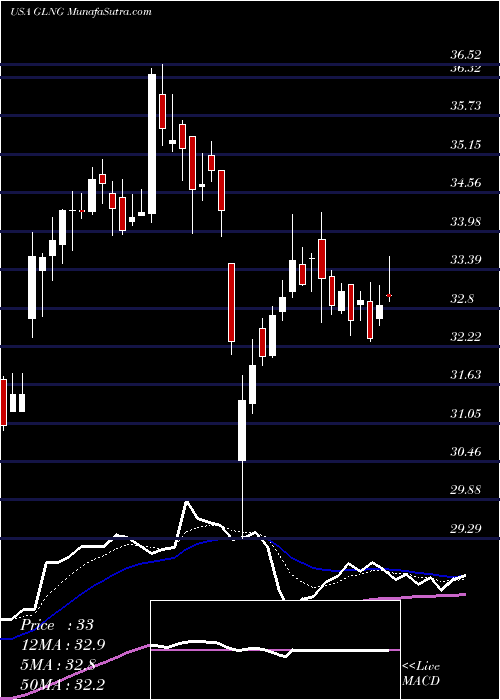This screenshot has width=500, height=700.
Task: Click the tallest white candlestick near 36.32
Action: pos(152,144)
